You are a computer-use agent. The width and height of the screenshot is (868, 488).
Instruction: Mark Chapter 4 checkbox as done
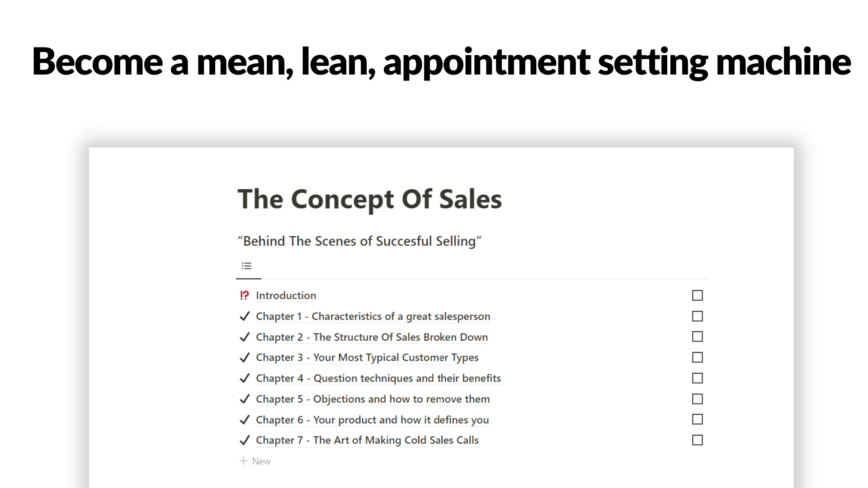[x=698, y=378]
